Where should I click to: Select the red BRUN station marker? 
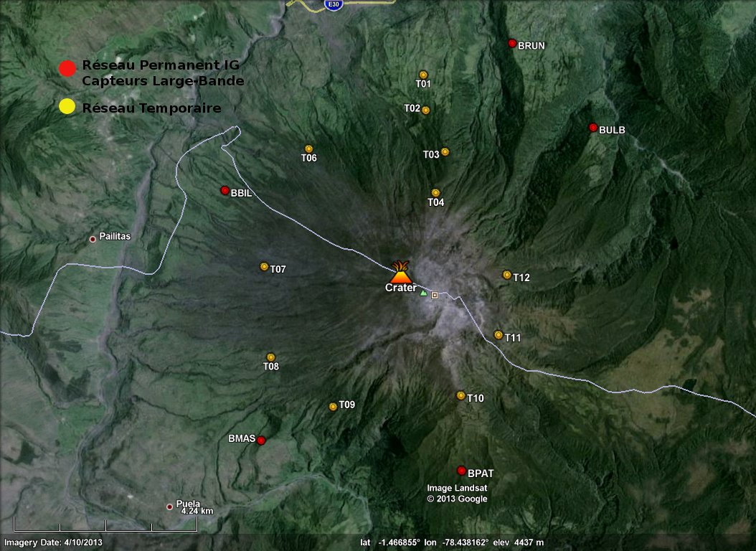click(x=512, y=44)
